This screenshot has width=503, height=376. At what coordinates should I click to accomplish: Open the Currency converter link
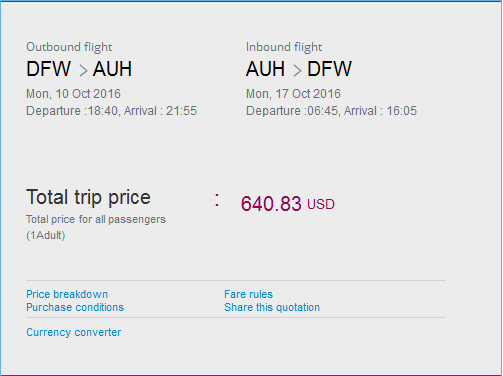(x=74, y=332)
